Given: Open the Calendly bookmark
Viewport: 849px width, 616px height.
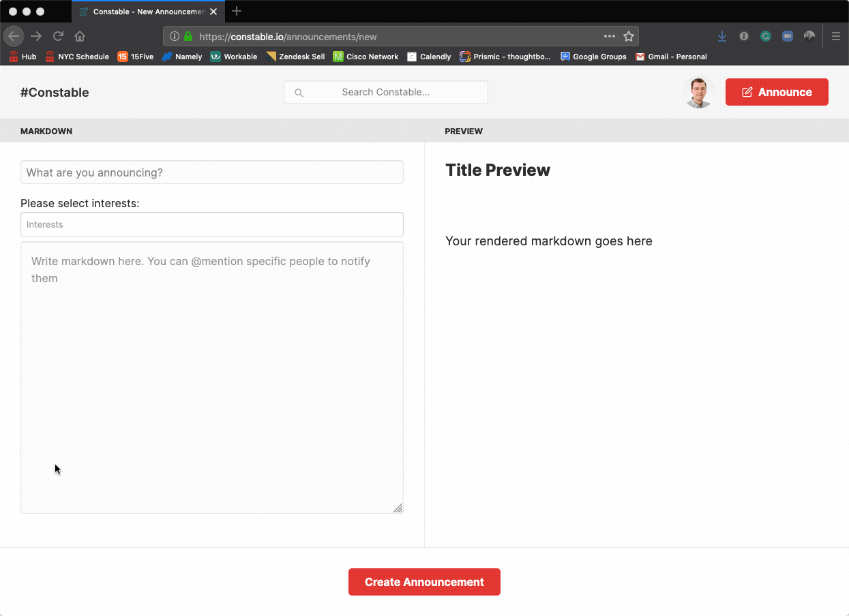Looking at the screenshot, I should pyautogui.click(x=429, y=57).
